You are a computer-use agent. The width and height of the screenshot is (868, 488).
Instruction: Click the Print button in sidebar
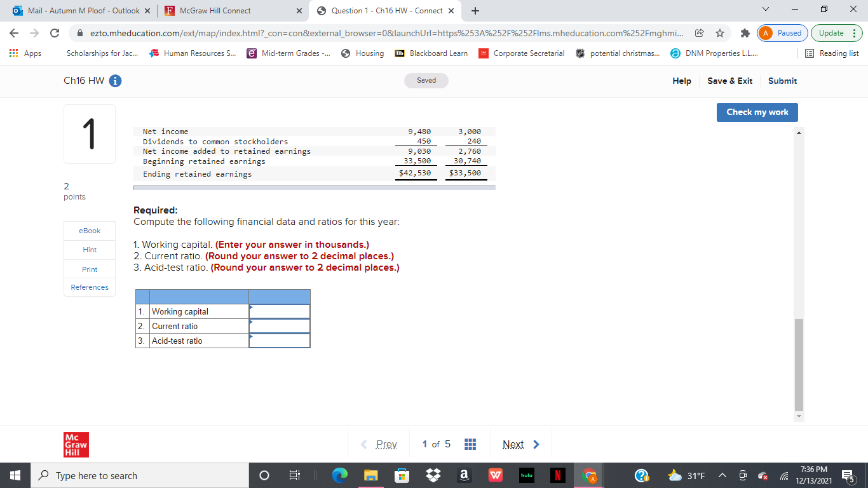90,269
